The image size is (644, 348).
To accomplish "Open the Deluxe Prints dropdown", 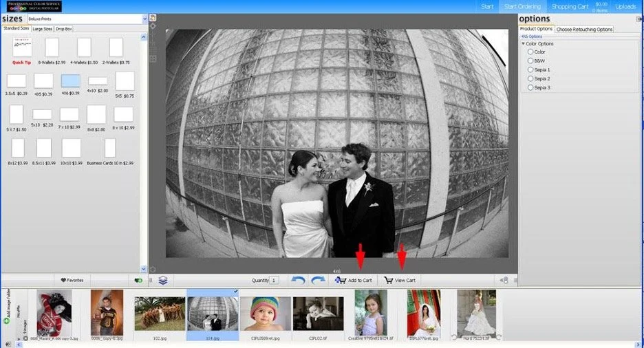I will 144,19.
